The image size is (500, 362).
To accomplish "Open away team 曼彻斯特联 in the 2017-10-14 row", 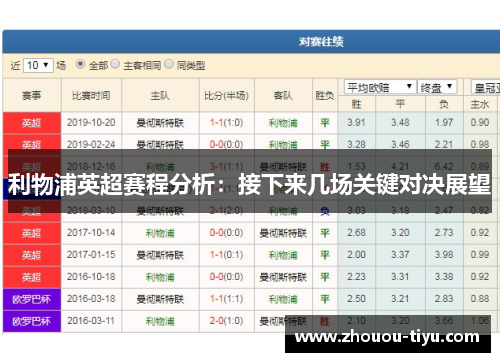I will [283, 233].
